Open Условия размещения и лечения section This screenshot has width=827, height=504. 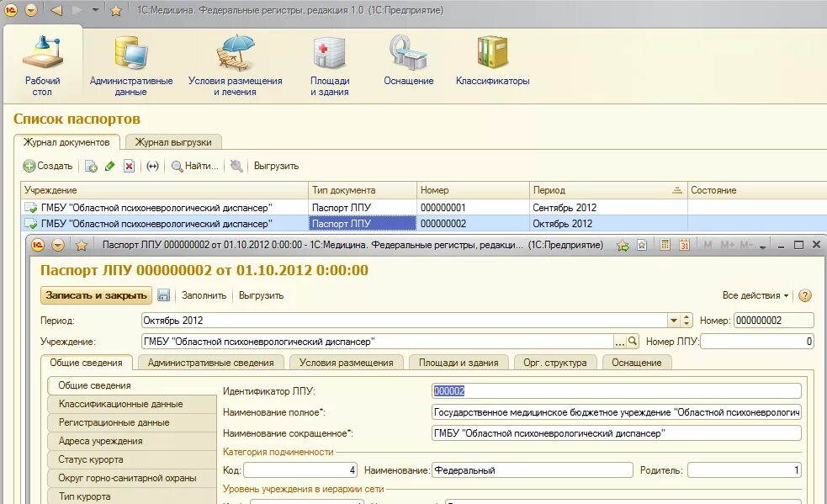[236, 65]
